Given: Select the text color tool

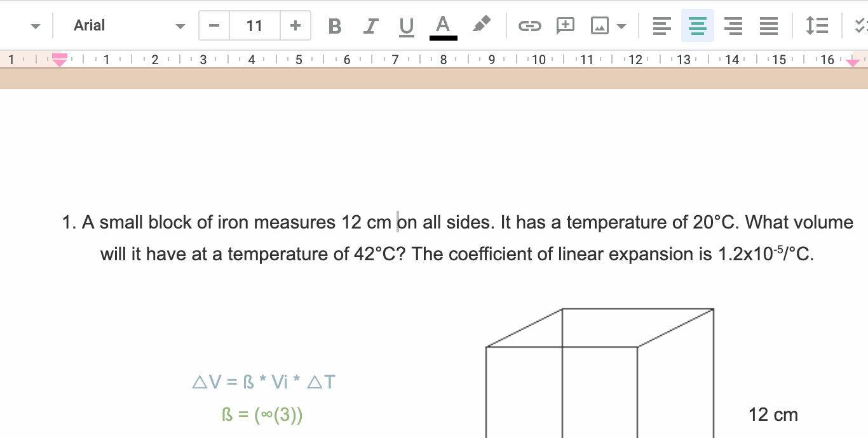Looking at the screenshot, I should (x=443, y=26).
